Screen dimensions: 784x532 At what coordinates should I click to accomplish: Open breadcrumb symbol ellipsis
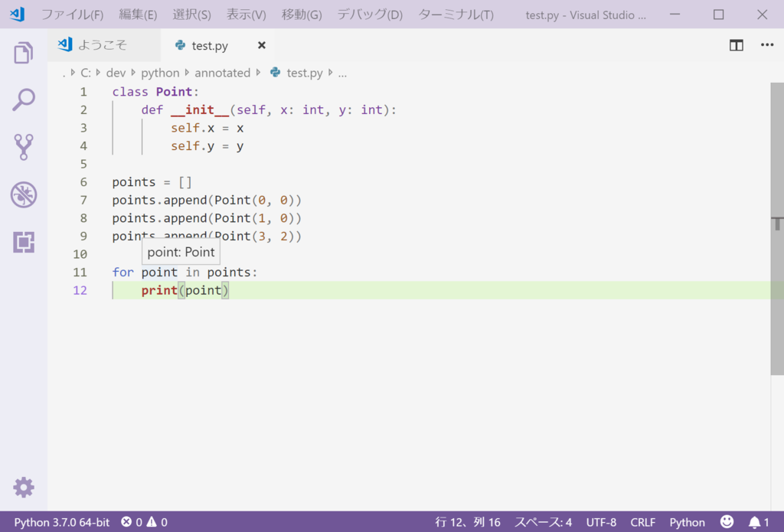coord(342,73)
